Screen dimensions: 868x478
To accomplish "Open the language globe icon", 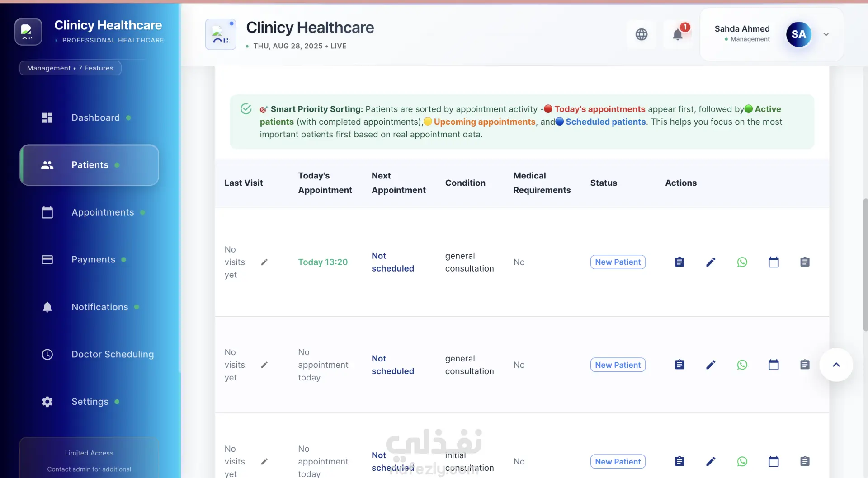I will [x=642, y=34].
